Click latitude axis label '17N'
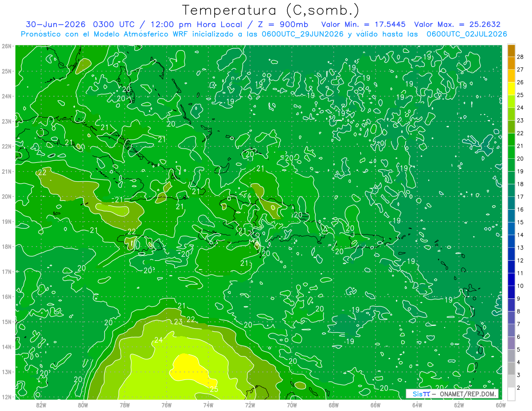Image resolution: width=532 pixels, height=411 pixels. pyautogui.click(x=6, y=271)
